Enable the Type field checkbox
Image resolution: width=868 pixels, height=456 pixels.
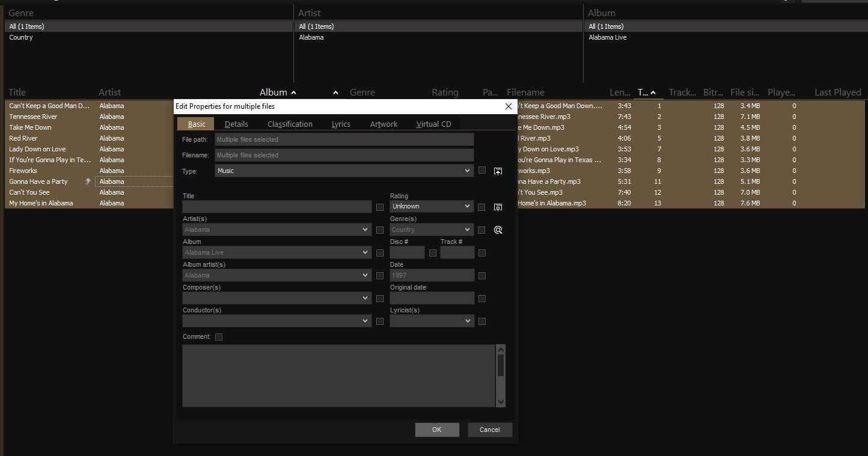tap(482, 171)
